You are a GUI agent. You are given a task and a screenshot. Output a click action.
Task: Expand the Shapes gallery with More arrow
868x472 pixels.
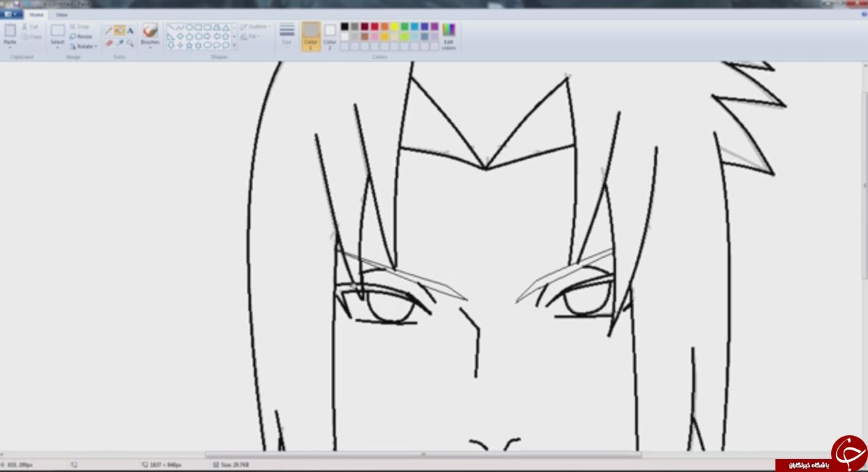coord(234,46)
